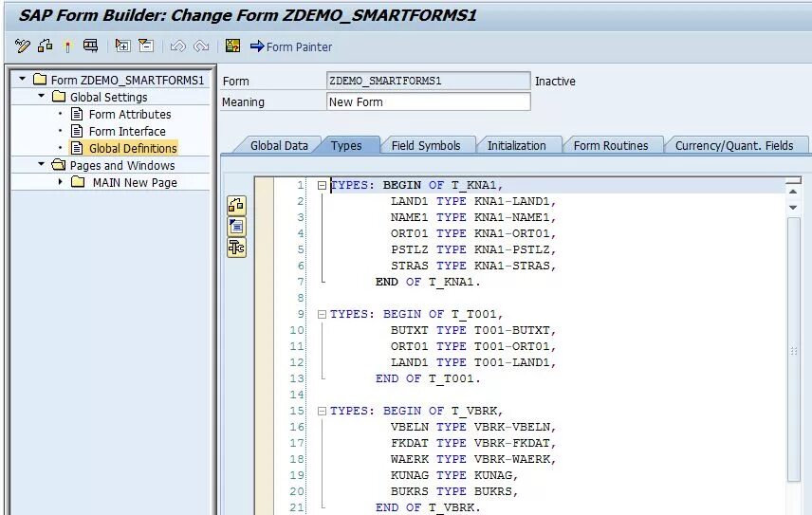
Task: Click the Field List on/off icon
Action: [x=232, y=46]
